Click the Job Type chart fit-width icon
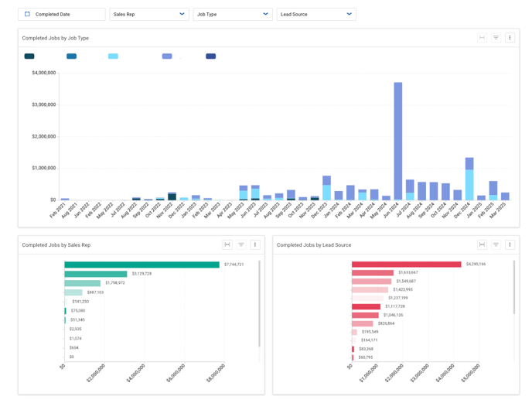The height and width of the screenshot is (403, 532). tap(482, 38)
